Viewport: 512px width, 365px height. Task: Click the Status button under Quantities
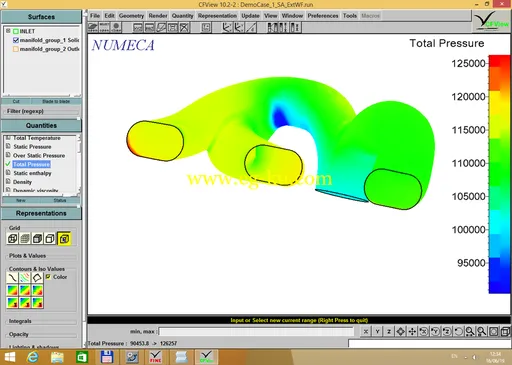pyautogui.click(x=60, y=200)
